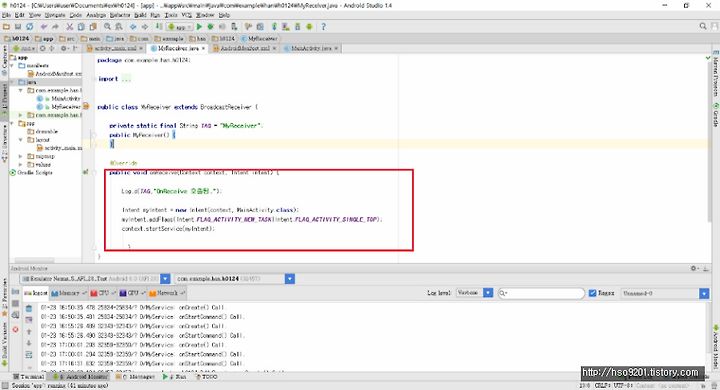
Task: Switch to the AndroidManifest.xml editor tab
Action: tap(244, 48)
